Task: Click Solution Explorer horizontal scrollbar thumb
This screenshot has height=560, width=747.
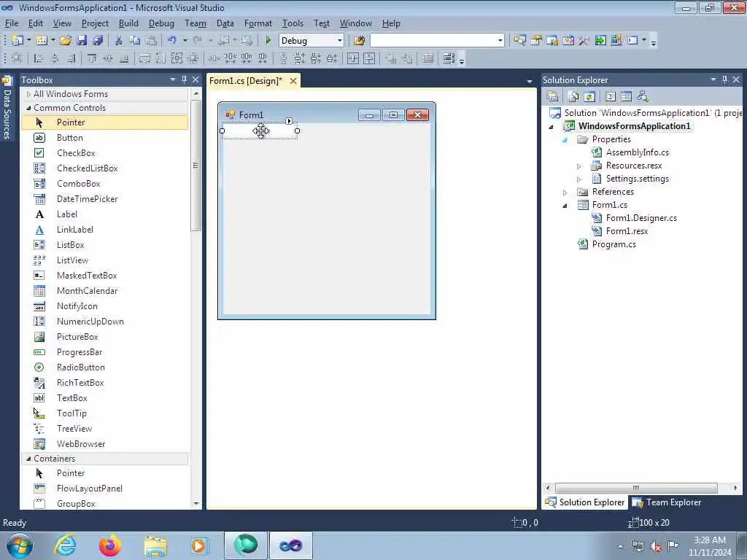Action: click(636, 488)
